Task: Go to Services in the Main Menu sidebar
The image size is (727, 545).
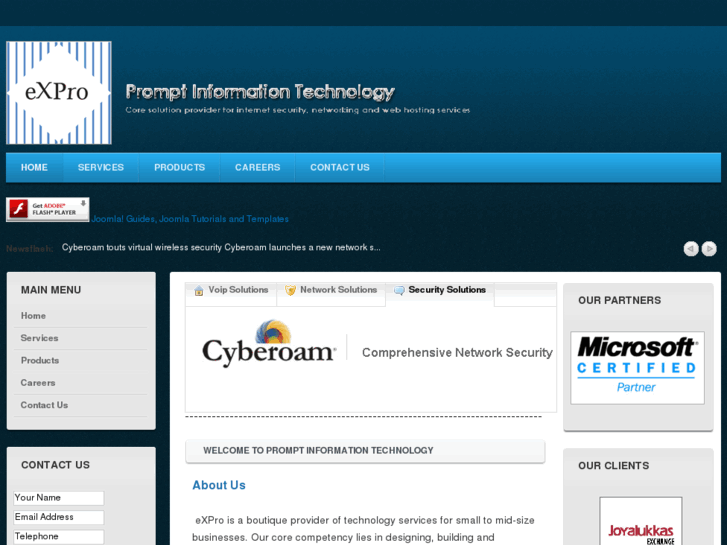Action: tap(39, 338)
